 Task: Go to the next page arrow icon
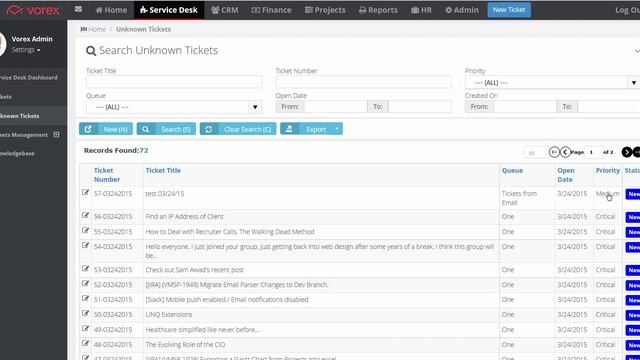point(627,152)
